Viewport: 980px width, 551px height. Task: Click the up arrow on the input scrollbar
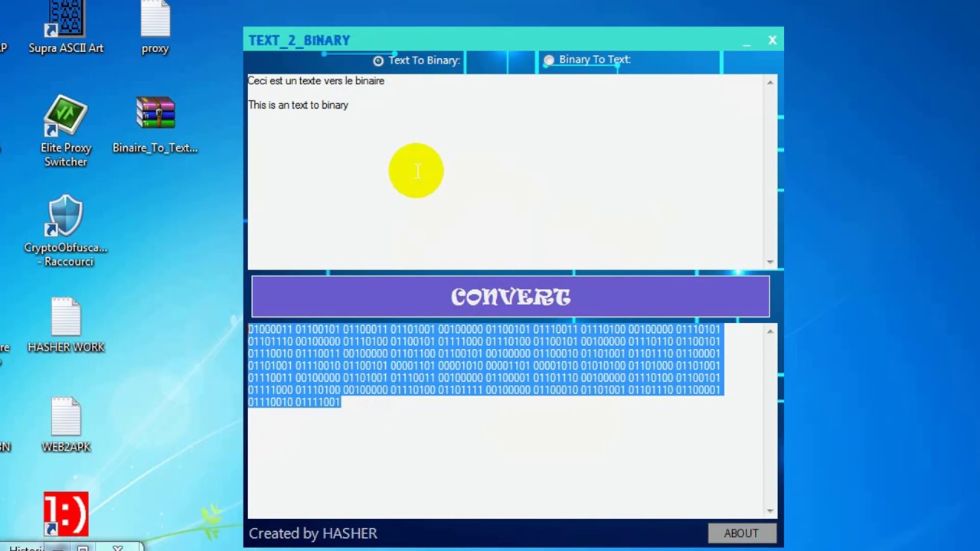[x=769, y=82]
